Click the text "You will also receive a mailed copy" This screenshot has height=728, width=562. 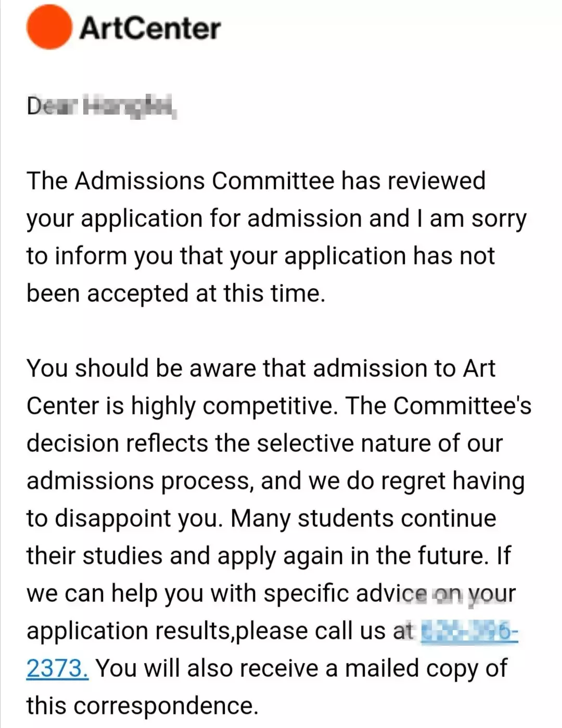[x=302, y=668]
